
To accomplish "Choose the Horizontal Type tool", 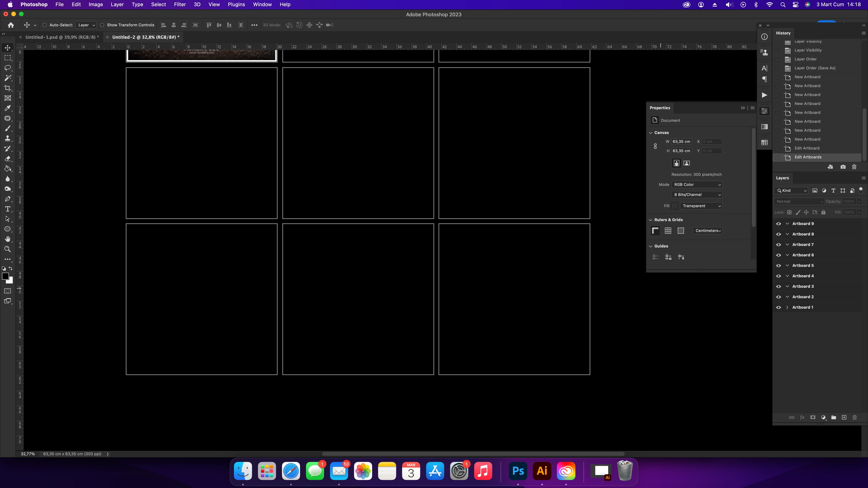I will click(x=7, y=209).
